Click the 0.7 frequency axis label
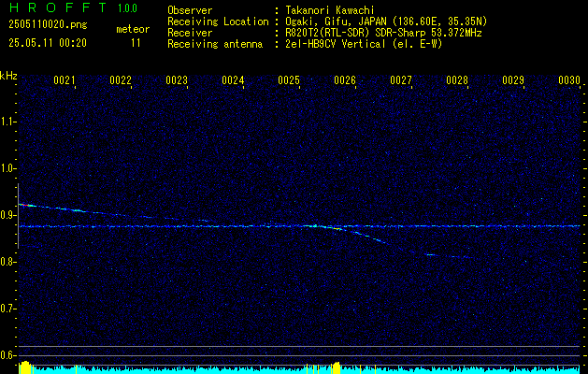 tap(7, 309)
